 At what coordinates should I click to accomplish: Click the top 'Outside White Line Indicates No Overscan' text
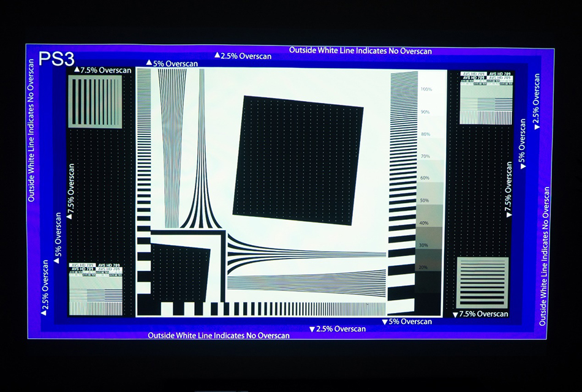(x=360, y=51)
